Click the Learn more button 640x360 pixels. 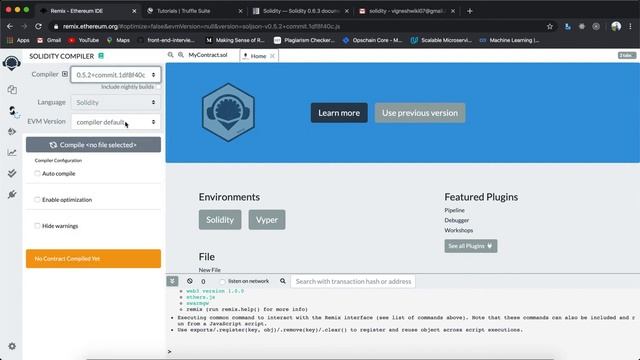(x=339, y=113)
